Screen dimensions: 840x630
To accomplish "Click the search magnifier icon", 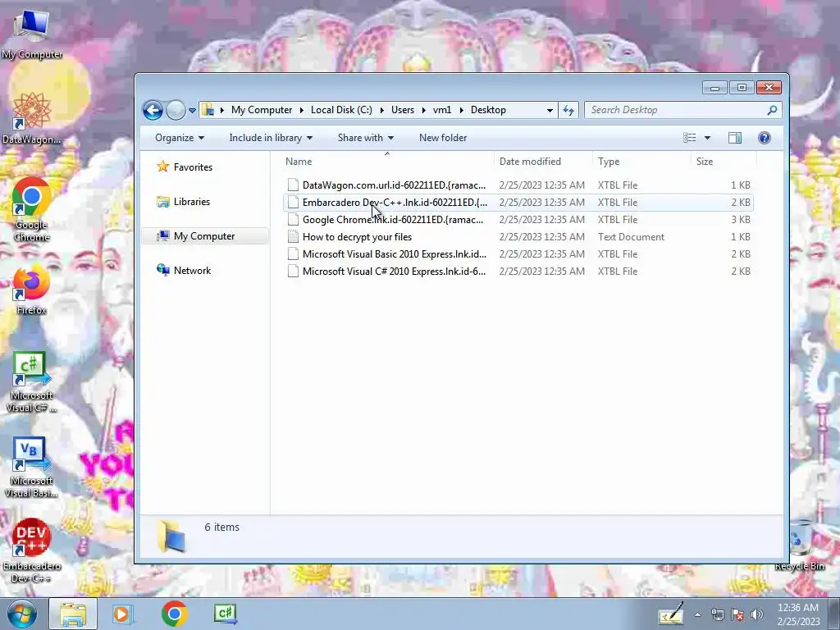I will point(772,110).
